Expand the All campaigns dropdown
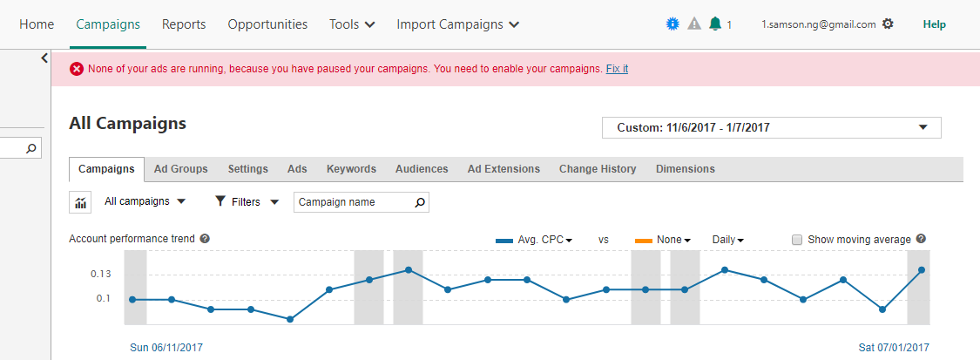 145,202
